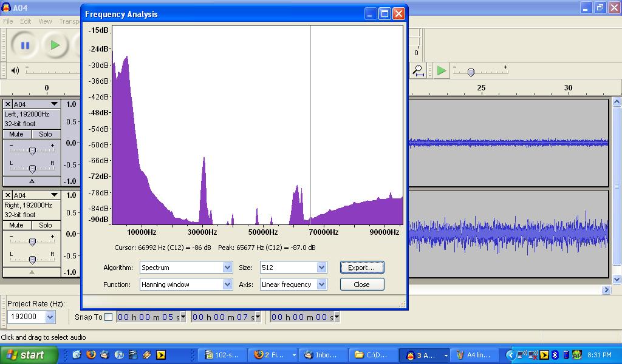Click the Export... button
The image size is (622, 364).
point(361,268)
